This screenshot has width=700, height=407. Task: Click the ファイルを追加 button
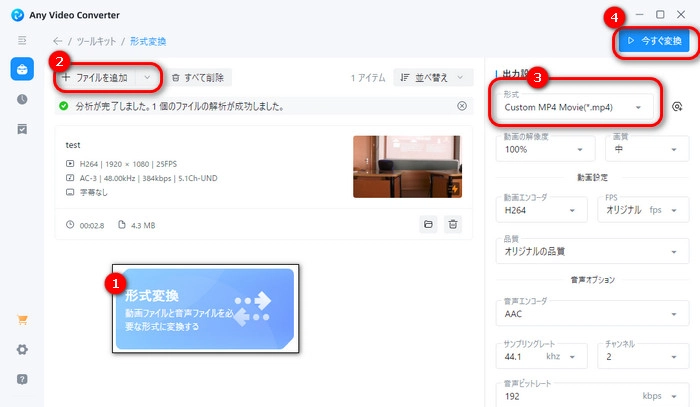pyautogui.click(x=95, y=78)
